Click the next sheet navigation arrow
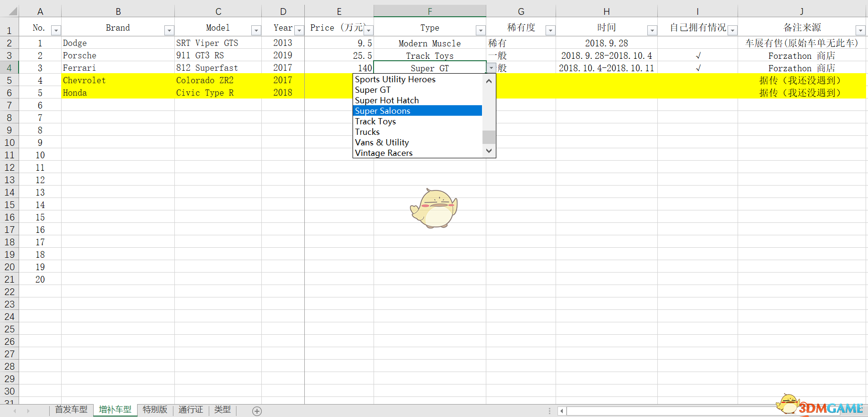 click(x=28, y=411)
